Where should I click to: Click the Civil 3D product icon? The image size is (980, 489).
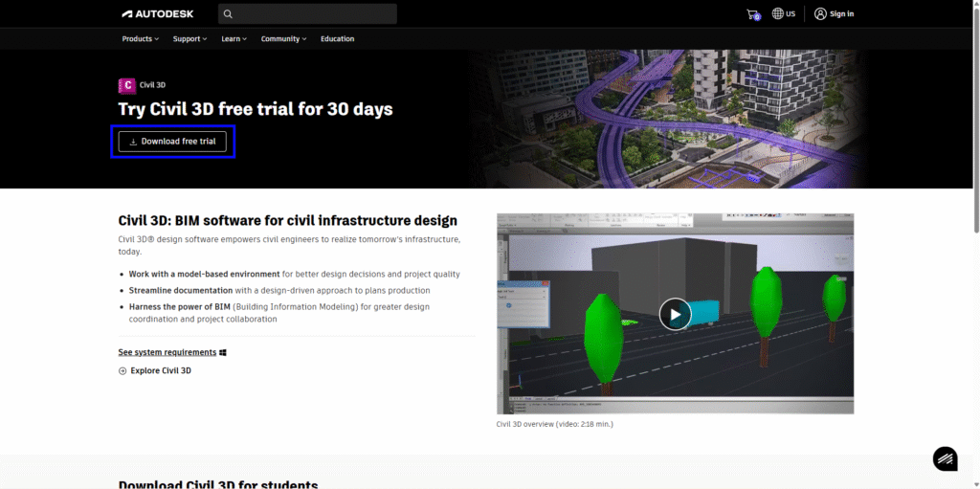coord(126,85)
